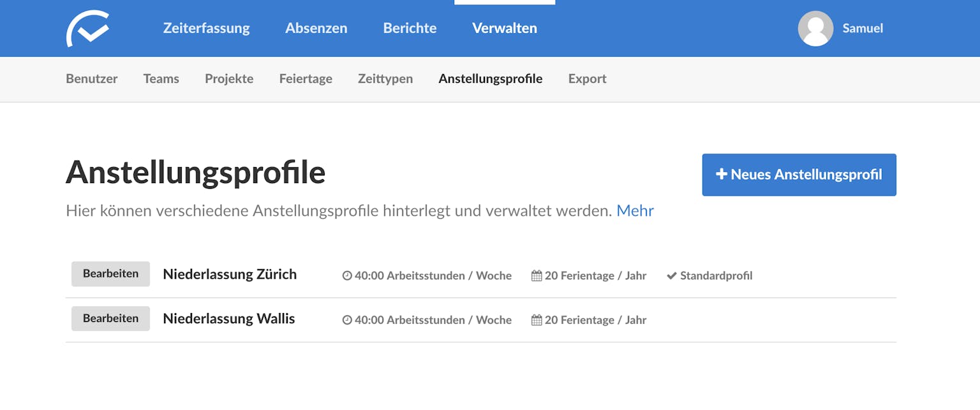This screenshot has height=410, width=980.
Task: Click the Anstellungsprofile page heading
Action: pos(196,172)
